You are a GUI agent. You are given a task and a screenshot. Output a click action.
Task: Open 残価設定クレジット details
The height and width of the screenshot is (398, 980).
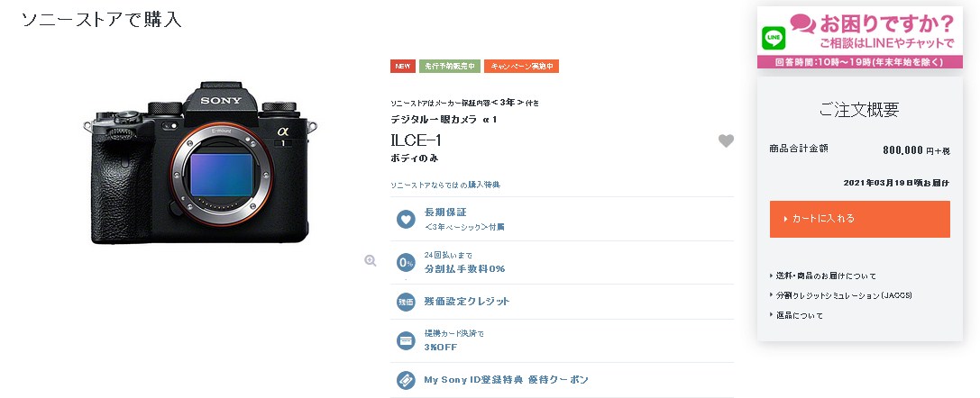click(467, 302)
